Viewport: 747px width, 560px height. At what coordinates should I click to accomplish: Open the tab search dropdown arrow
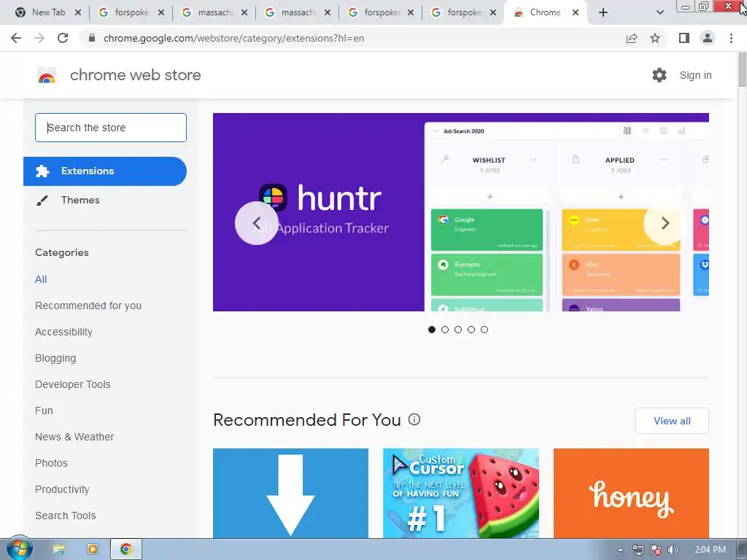point(659,12)
